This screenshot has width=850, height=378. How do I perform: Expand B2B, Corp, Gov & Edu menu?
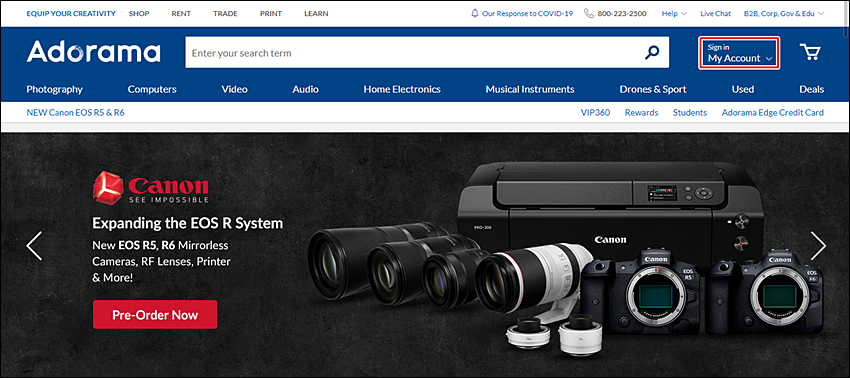click(x=784, y=13)
